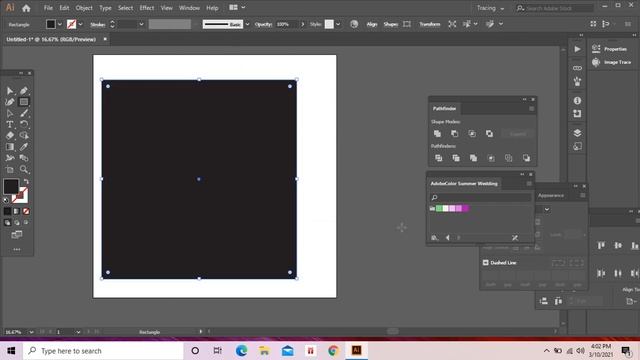This screenshot has height=360, width=640.
Task: Apply Intersect shape mode in Pathfinder
Action: click(x=472, y=134)
